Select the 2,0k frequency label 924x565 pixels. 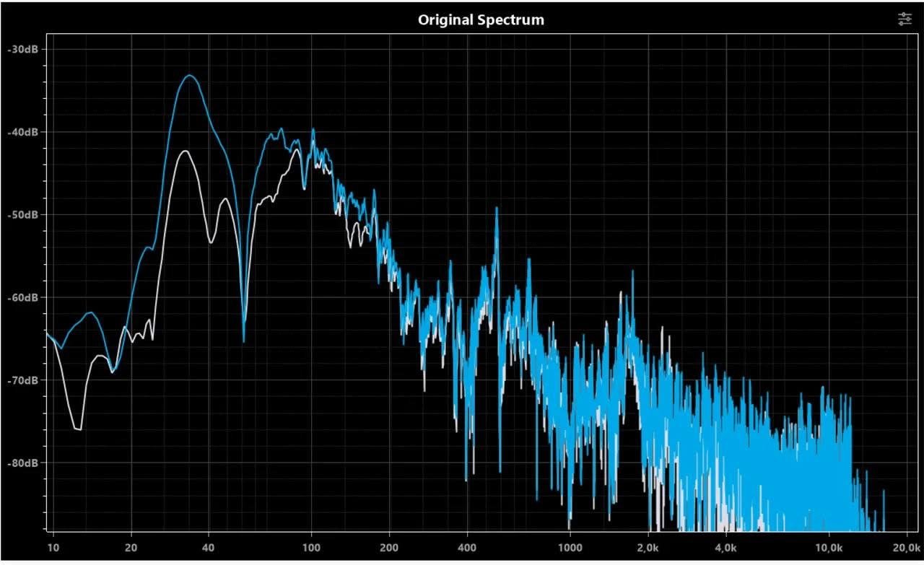click(648, 546)
